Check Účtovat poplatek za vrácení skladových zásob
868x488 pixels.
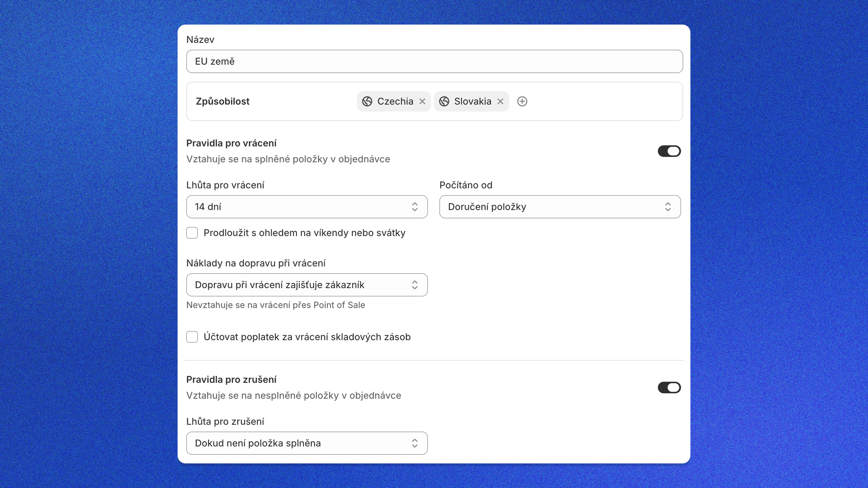click(x=192, y=337)
